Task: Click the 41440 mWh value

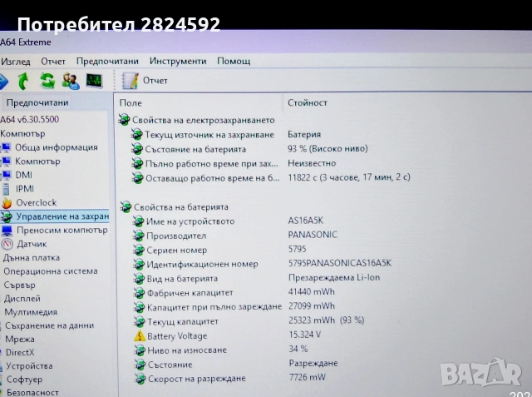Action: (312, 292)
